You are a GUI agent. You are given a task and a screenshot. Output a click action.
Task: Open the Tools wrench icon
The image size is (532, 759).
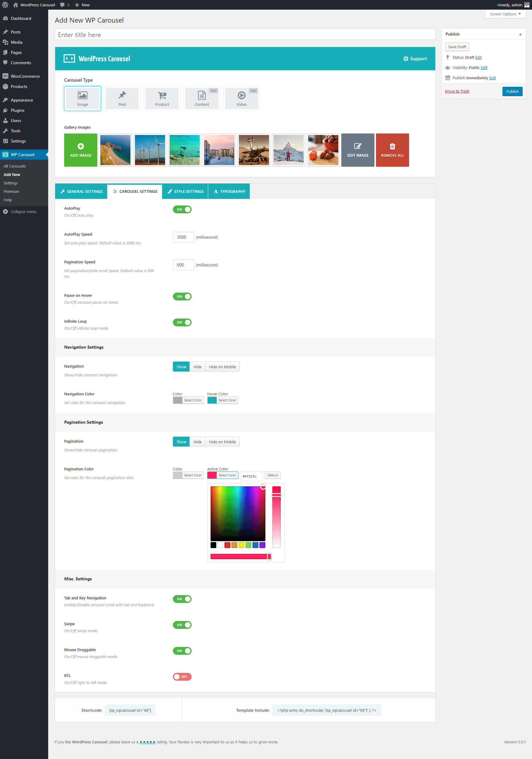click(x=6, y=131)
